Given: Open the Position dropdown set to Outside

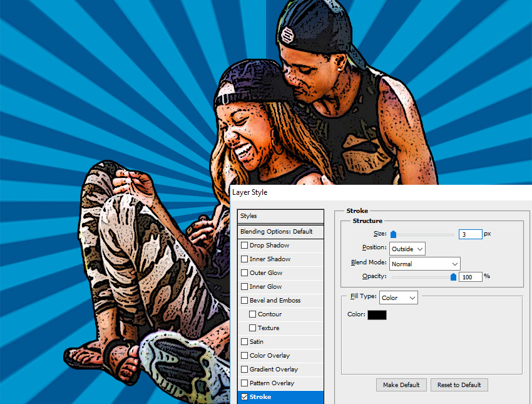Looking at the screenshot, I should point(407,249).
